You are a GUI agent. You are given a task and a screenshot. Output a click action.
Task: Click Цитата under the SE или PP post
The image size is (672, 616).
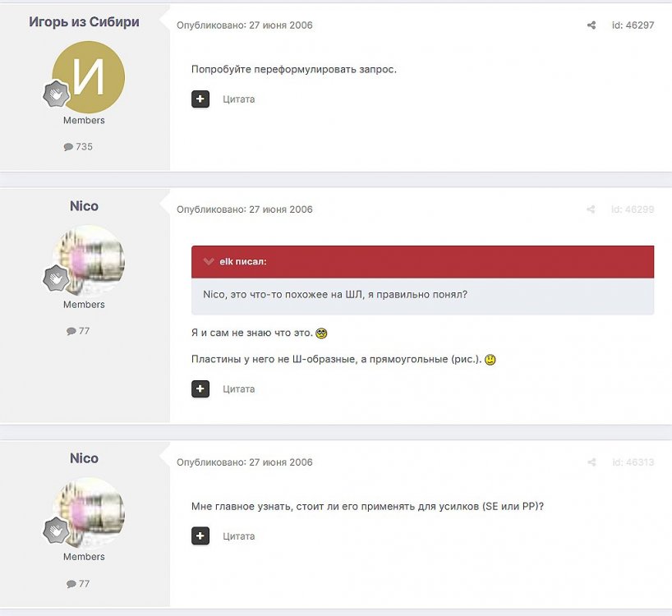239,536
